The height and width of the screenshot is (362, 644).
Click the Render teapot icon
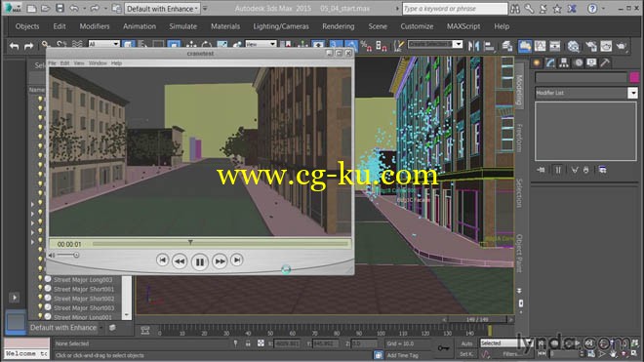pos(621,46)
